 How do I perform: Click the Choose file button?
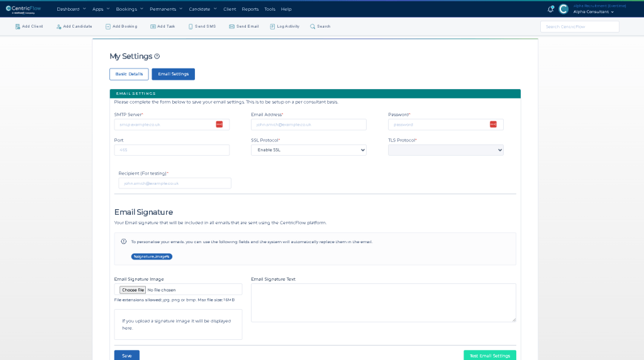tap(133, 290)
